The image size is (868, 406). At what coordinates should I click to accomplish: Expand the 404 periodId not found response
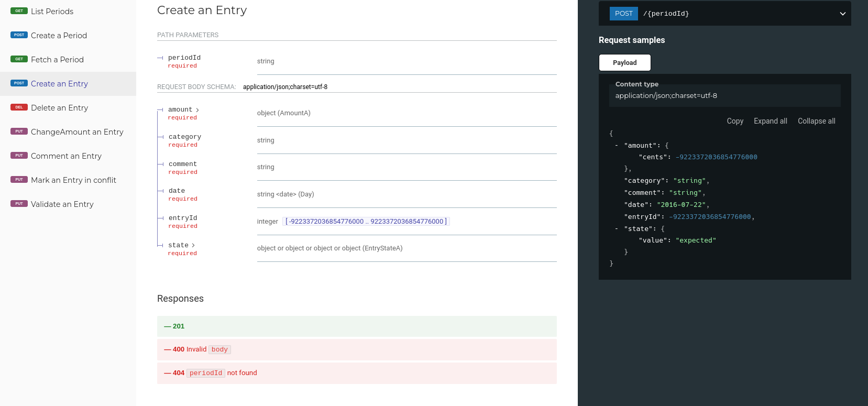click(357, 373)
